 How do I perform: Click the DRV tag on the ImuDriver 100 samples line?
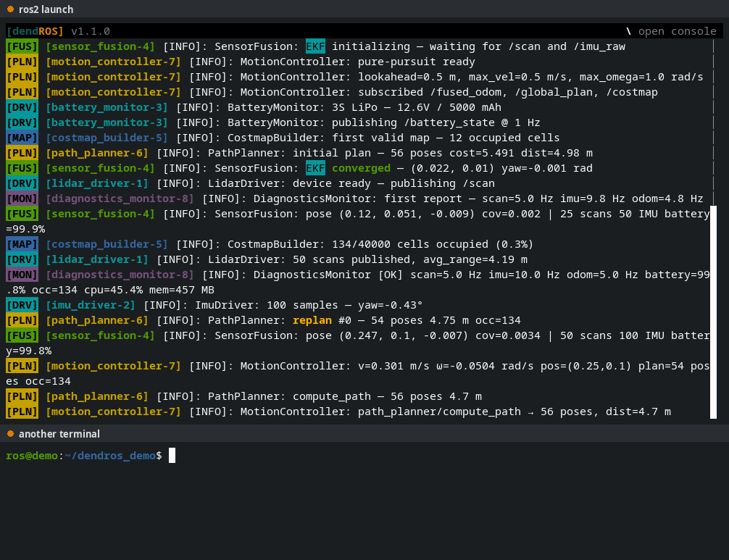(x=22, y=305)
